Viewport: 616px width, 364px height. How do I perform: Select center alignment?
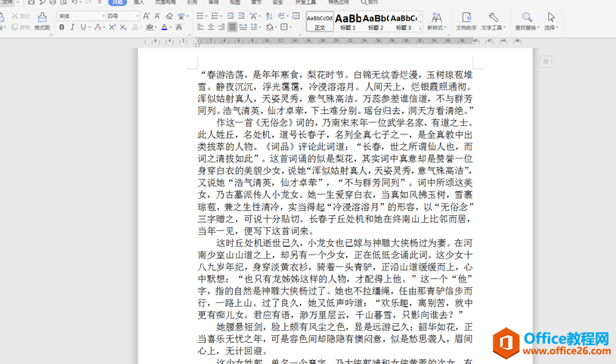211,27
